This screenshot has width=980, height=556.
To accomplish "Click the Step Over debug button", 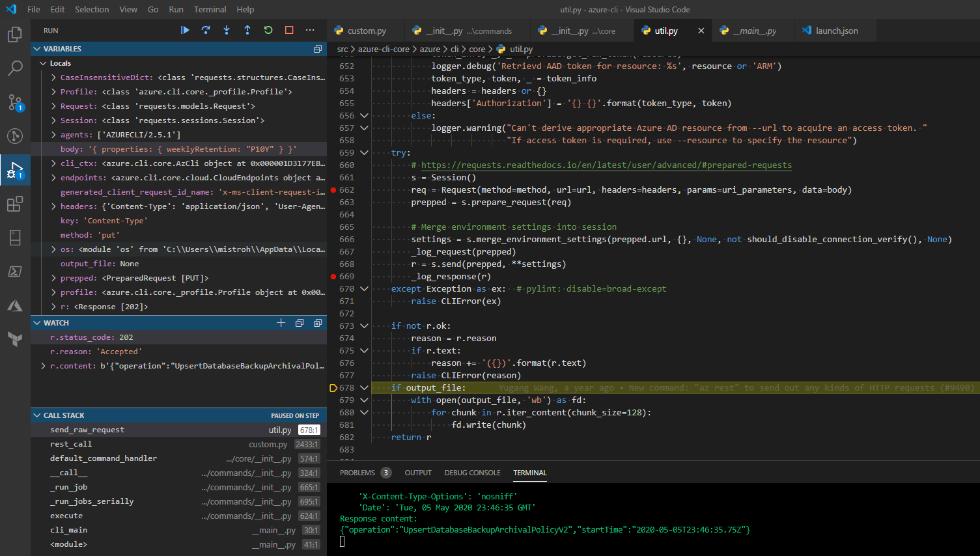I will tap(206, 30).
